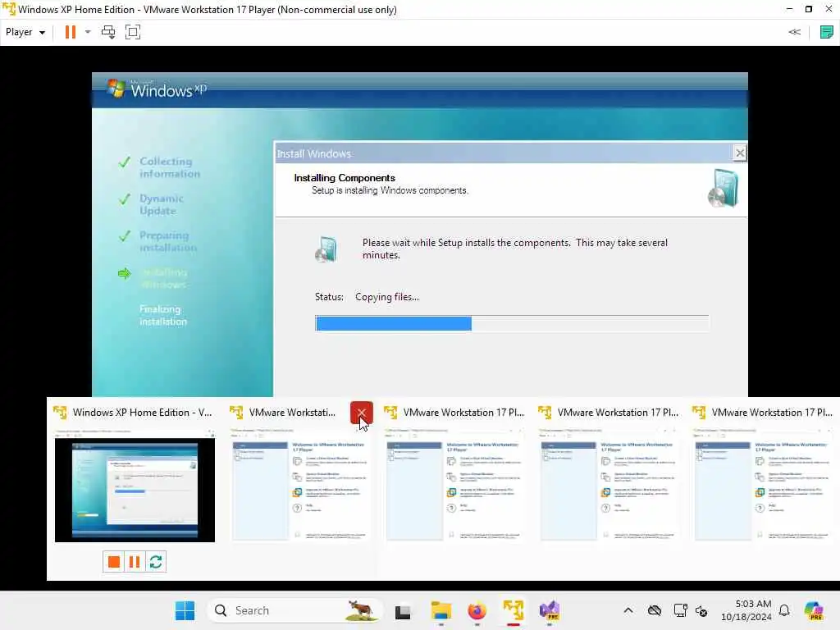Open the notifications bell icon

(784, 610)
